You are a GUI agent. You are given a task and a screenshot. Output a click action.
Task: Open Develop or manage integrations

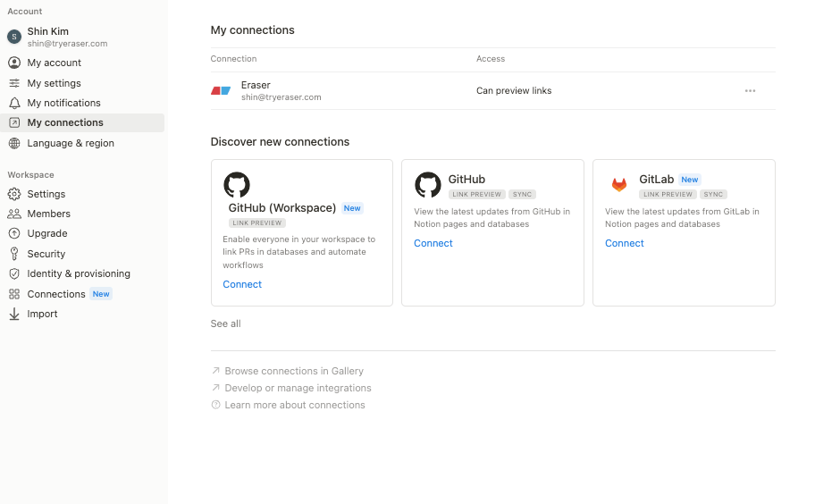click(x=298, y=388)
